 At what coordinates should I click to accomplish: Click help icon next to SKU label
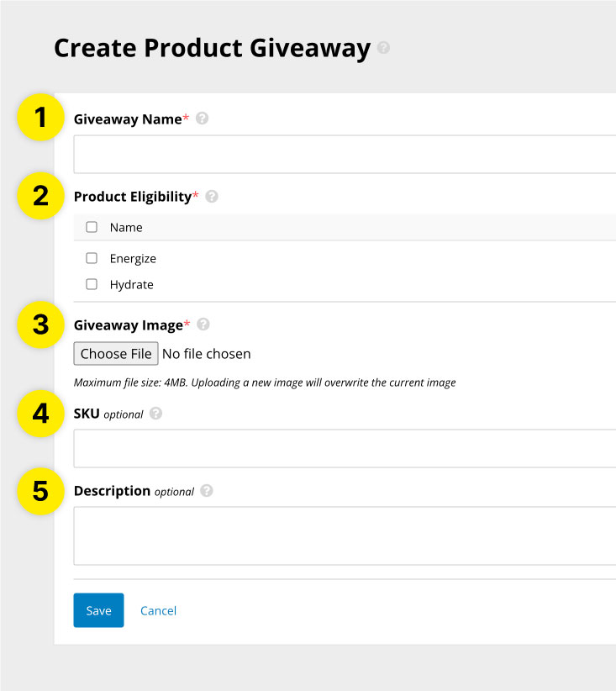pos(155,414)
